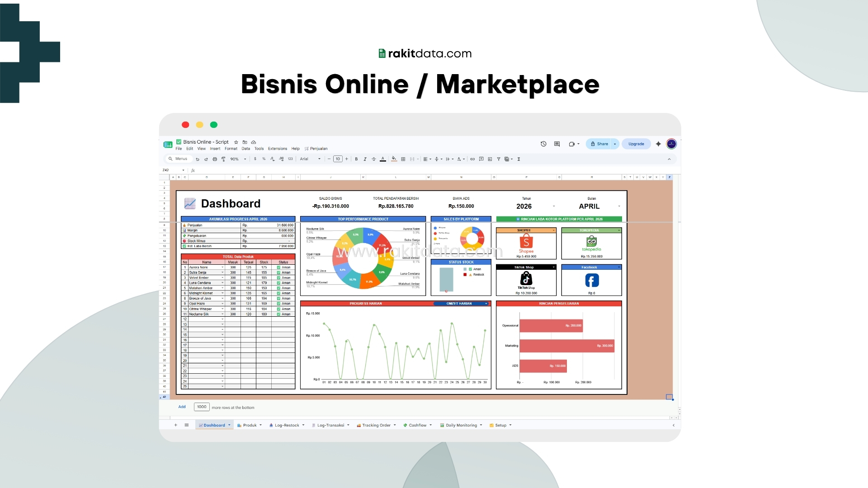Click the all sheets list icon
Image resolution: width=868 pixels, height=488 pixels.
186,425
